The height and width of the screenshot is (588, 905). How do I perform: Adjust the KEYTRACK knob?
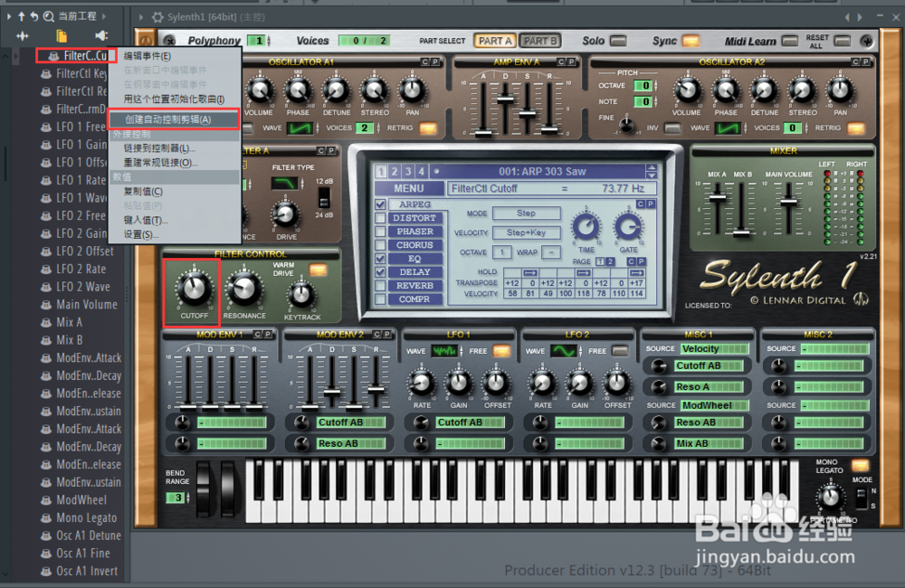(x=301, y=296)
